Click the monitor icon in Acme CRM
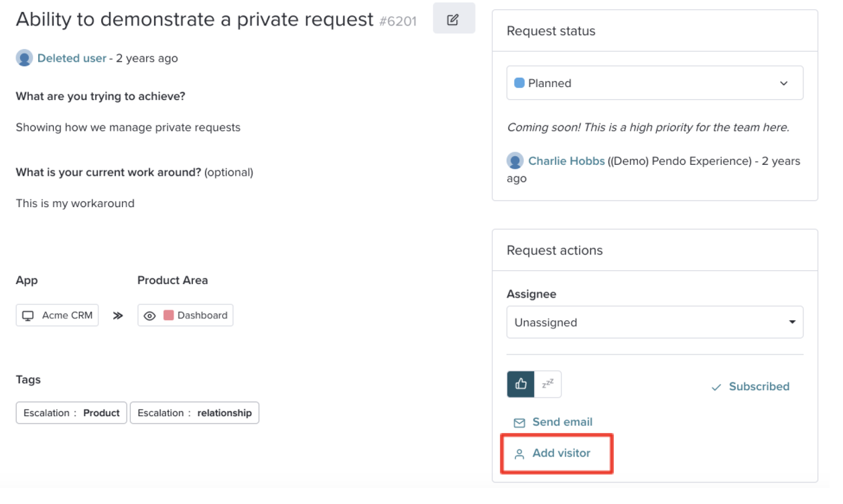 click(28, 316)
